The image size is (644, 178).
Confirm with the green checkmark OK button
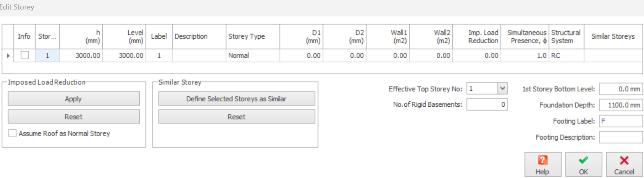click(583, 161)
